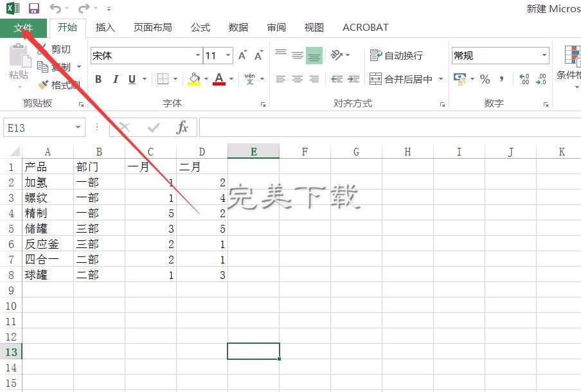Viewport: 581px width, 392px height.
Task: Switch to the 数据 Data tab
Action: point(238,28)
